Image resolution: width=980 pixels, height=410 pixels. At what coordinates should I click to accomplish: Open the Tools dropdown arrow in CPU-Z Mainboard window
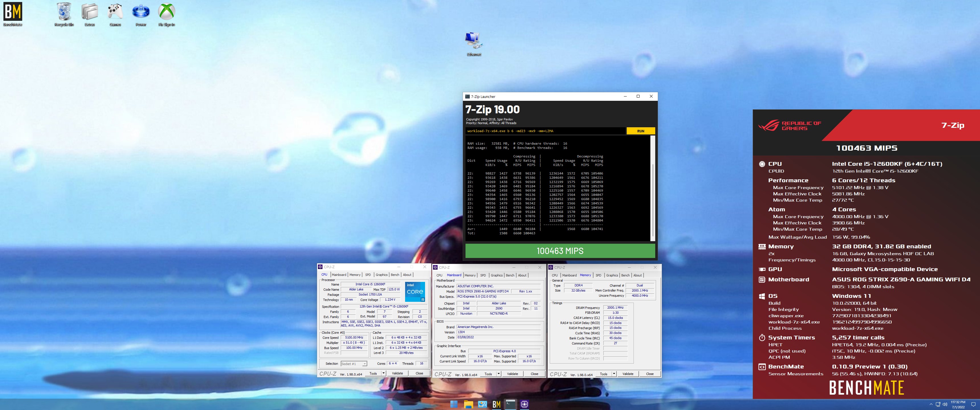[499, 374]
